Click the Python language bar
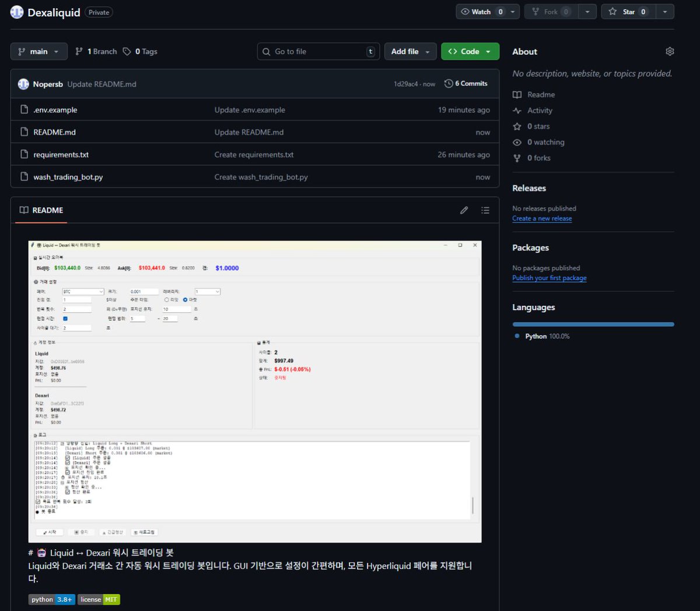Viewport: 700px width, 611px height. 593,324
